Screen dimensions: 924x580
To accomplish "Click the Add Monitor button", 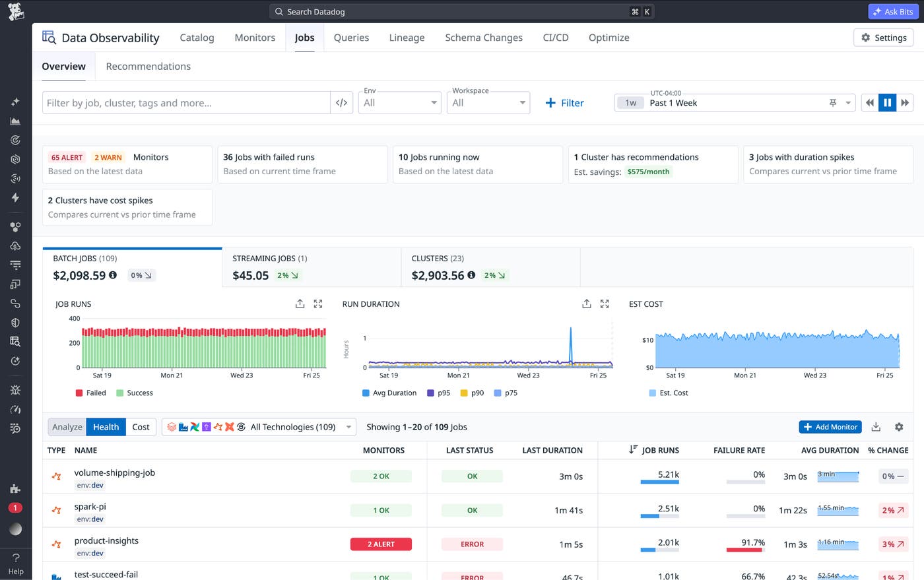I will (x=830, y=427).
